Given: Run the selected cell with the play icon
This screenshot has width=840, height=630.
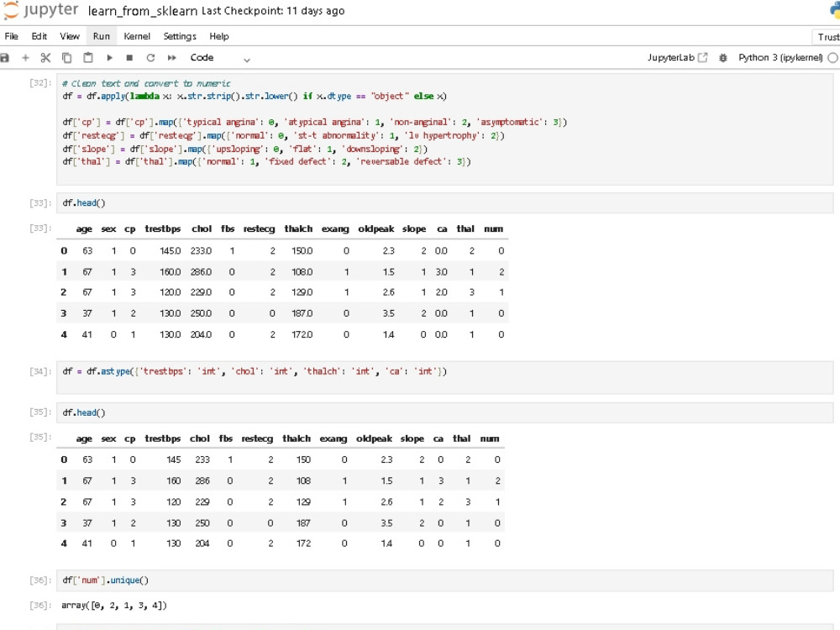Looking at the screenshot, I should [109, 58].
